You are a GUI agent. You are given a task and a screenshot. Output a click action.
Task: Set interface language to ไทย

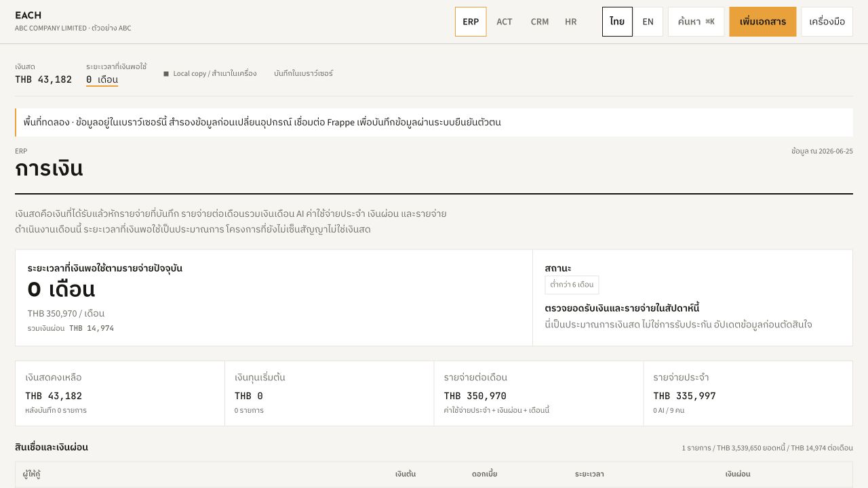click(617, 22)
